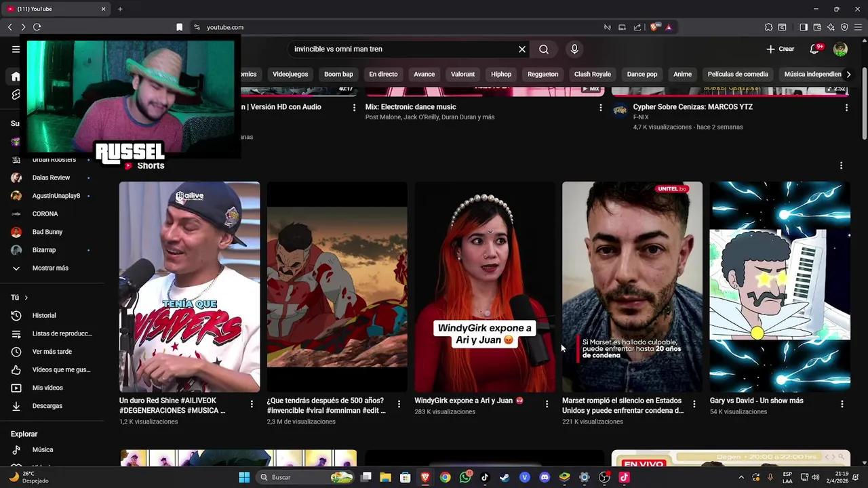
Task: Clear the search box with the X
Action: 522,49
